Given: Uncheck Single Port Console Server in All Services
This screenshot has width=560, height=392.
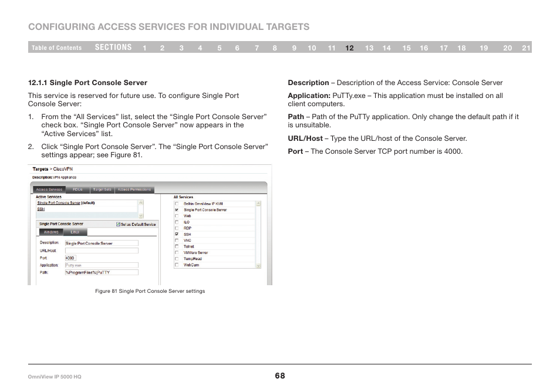Looking at the screenshot, I should click(177, 210).
